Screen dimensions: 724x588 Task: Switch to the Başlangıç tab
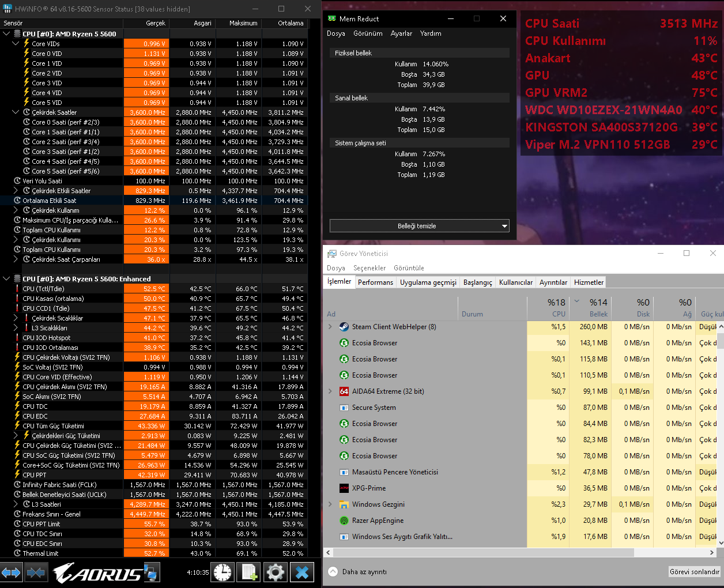pos(478,282)
